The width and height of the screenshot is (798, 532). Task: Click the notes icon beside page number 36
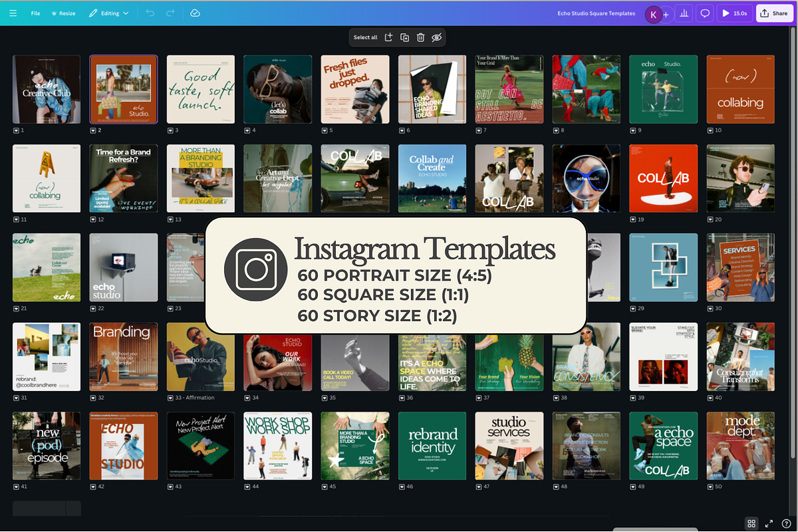tap(402, 398)
